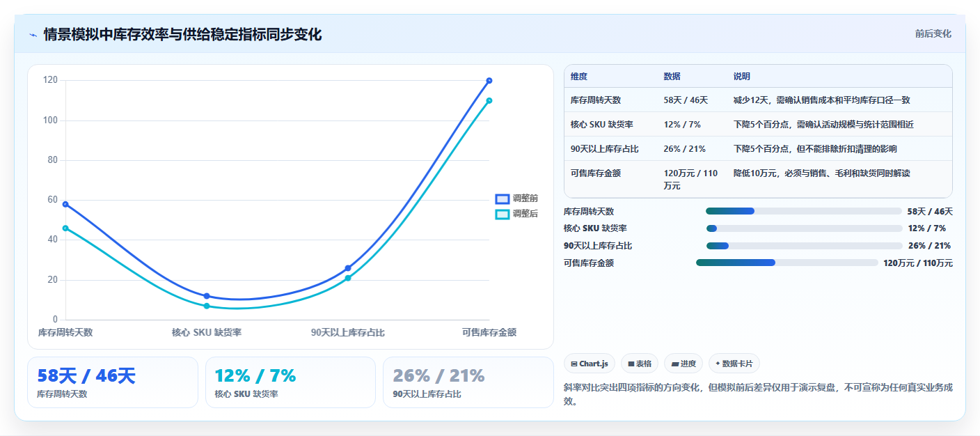Screen dimensions: 980x436
Task: Click table cell 58天 / 46天
Action: click(x=686, y=100)
